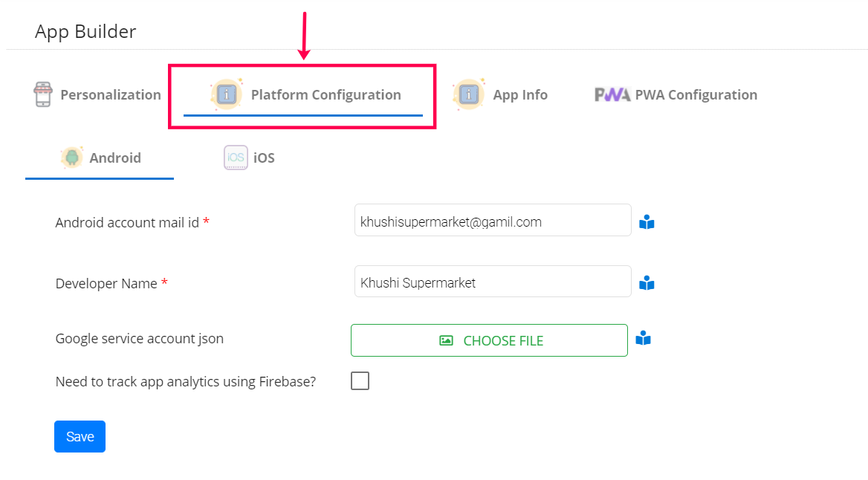Screen dimensions: 868x480
Task: Click the Platform Configuration info icon
Action: [x=227, y=94]
